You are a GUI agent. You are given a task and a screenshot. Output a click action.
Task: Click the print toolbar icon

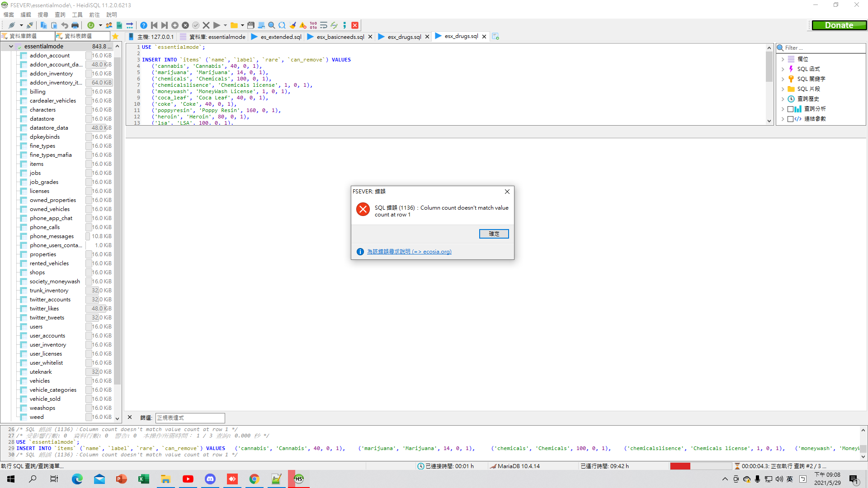point(75,25)
